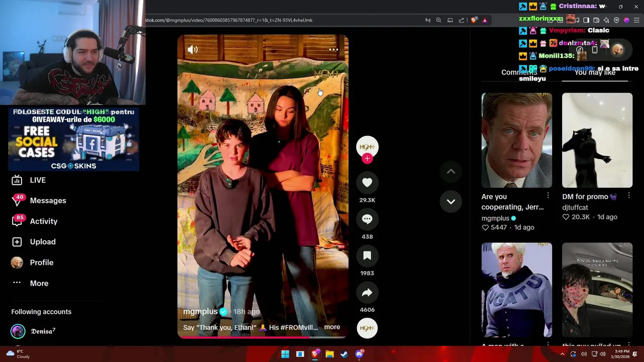Open the spinning MGM+ sound disc
The height and width of the screenshot is (362, 644).
(367, 328)
